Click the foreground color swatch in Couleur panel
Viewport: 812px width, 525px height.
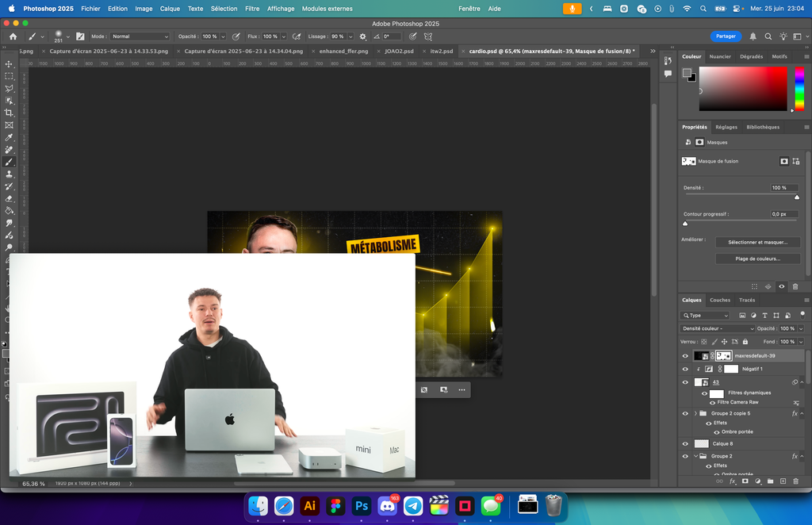[686, 72]
